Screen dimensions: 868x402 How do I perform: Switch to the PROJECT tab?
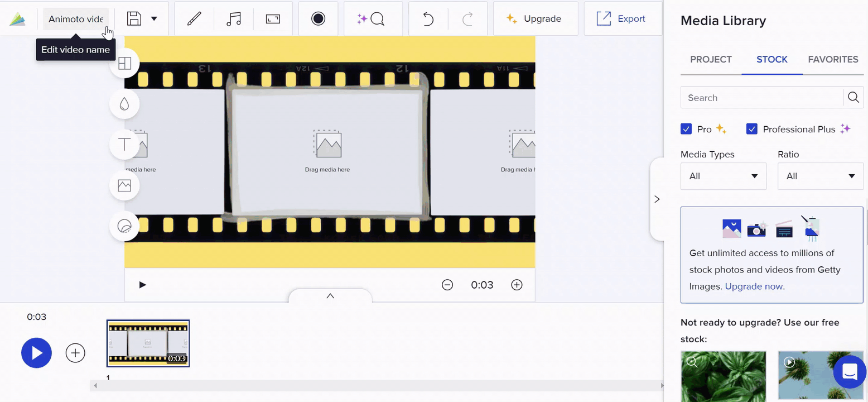tap(711, 59)
